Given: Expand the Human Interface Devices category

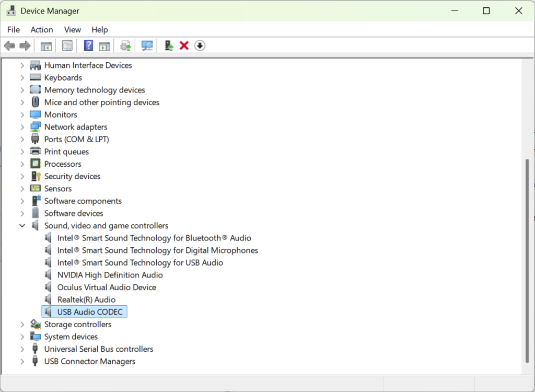Looking at the screenshot, I should pyautogui.click(x=22, y=65).
